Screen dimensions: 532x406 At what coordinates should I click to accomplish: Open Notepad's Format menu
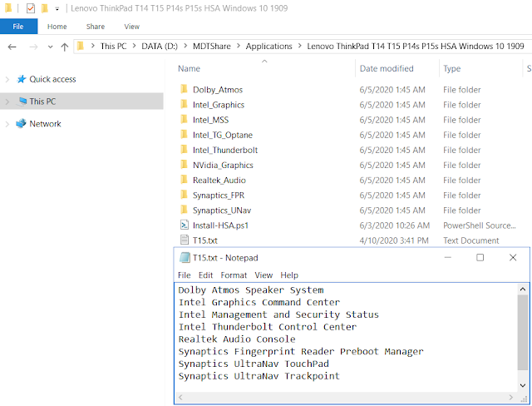click(x=234, y=275)
